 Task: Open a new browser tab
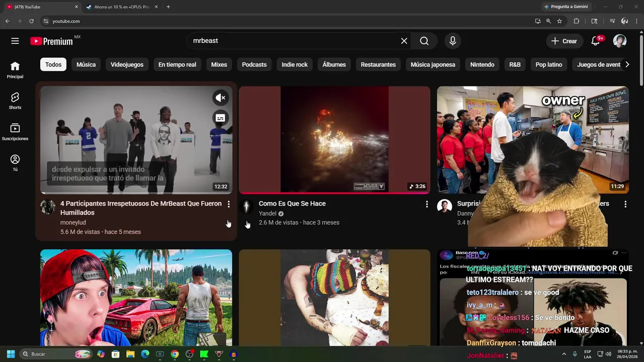coord(168,7)
